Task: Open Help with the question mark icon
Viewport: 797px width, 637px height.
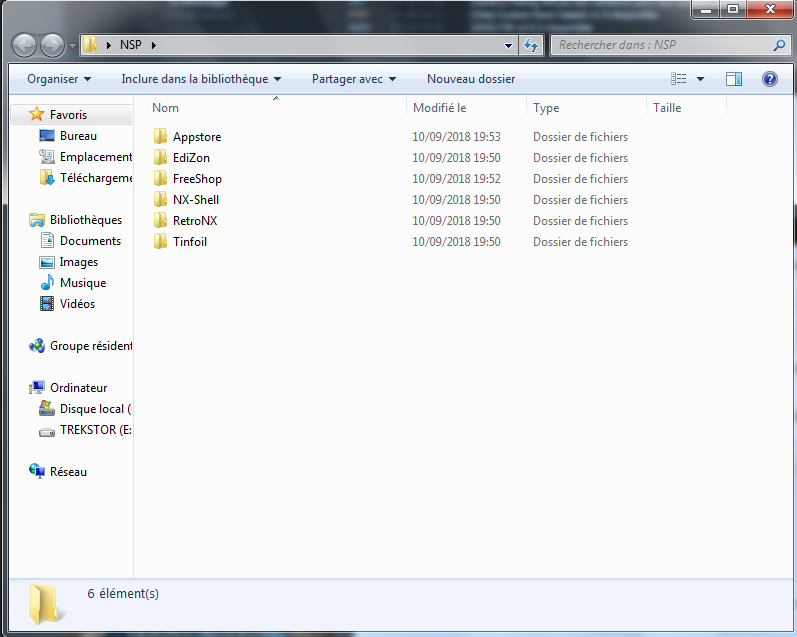Action: [x=770, y=79]
